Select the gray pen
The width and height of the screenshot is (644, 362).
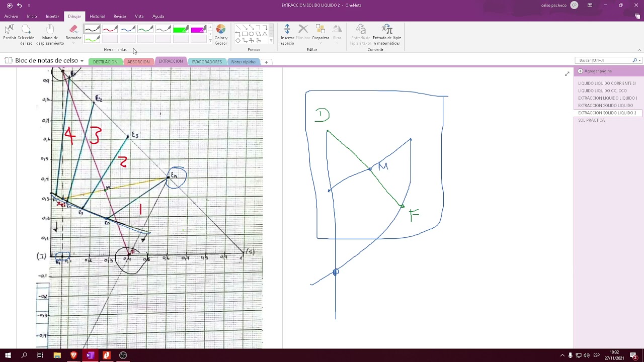coord(163,29)
